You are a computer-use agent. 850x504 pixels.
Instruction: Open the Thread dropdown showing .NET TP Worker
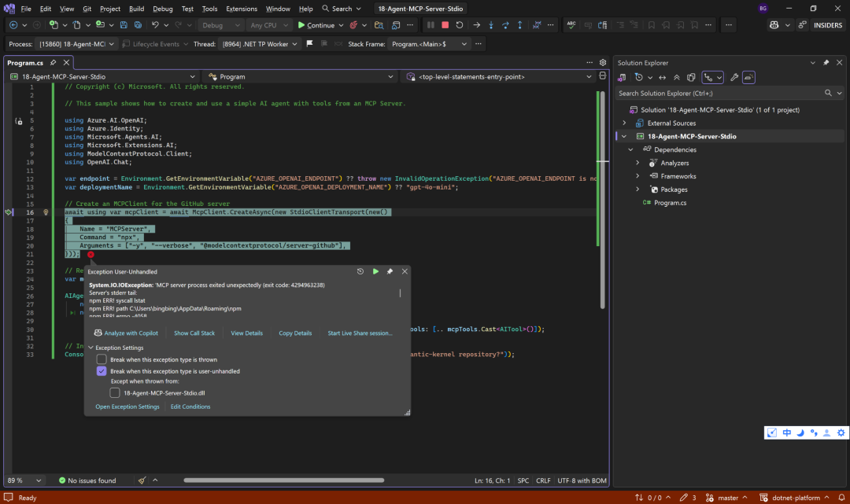click(x=259, y=44)
